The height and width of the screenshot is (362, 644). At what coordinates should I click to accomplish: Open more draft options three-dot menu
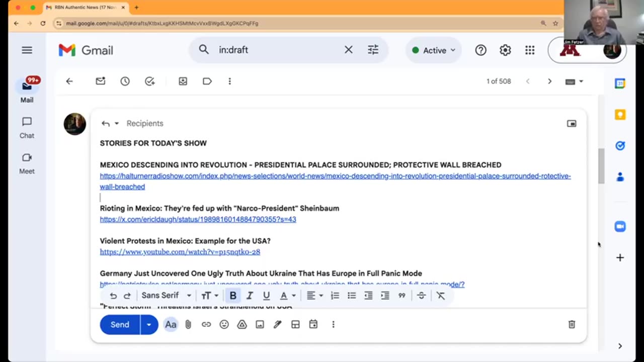333,325
